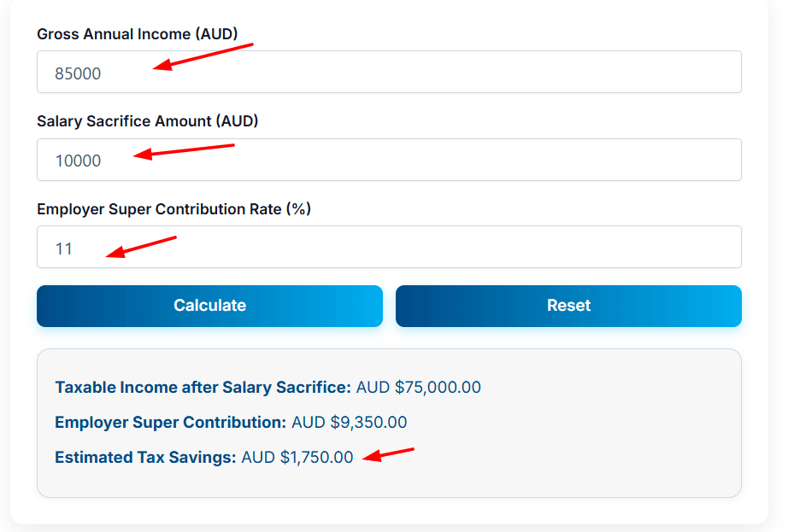Click the Employer Super Contribution Rate label
This screenshot has width=794, height=532.
pos(173,209)
